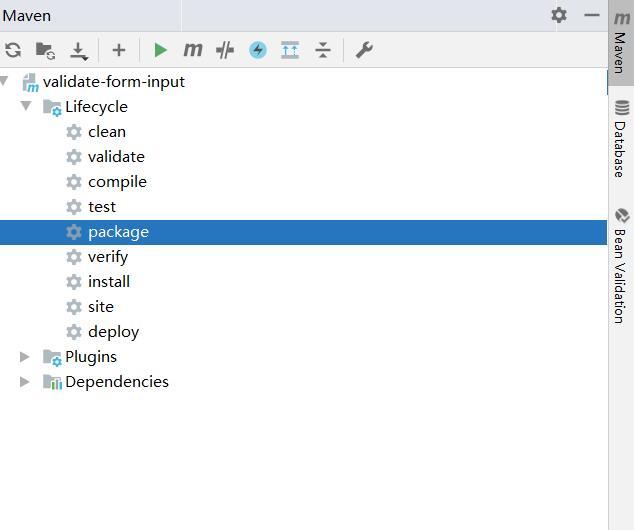
Task: Open the Bean Validation side tab
Action: 621,266
